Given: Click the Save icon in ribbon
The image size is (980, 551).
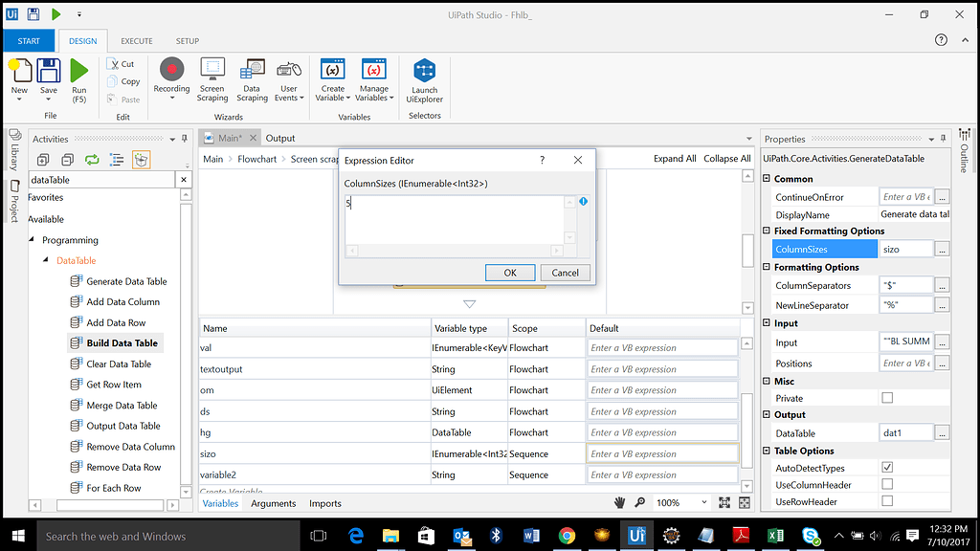Looking at the screenshot, I should point(49,72).
